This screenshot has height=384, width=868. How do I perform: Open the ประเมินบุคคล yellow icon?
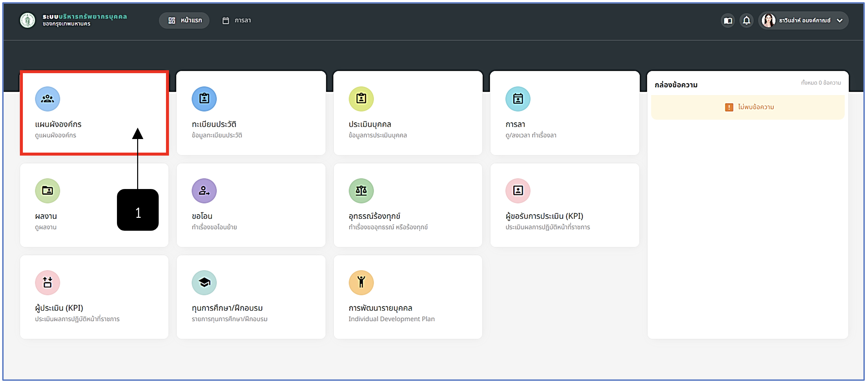pyautogui.click(x=361, y=99)
